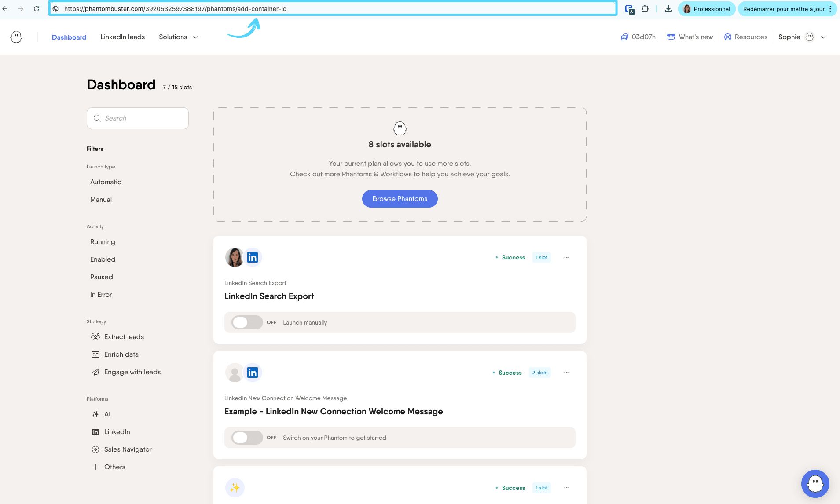
Task: Open the ghost chat support widget
Action: click(815, 484)
